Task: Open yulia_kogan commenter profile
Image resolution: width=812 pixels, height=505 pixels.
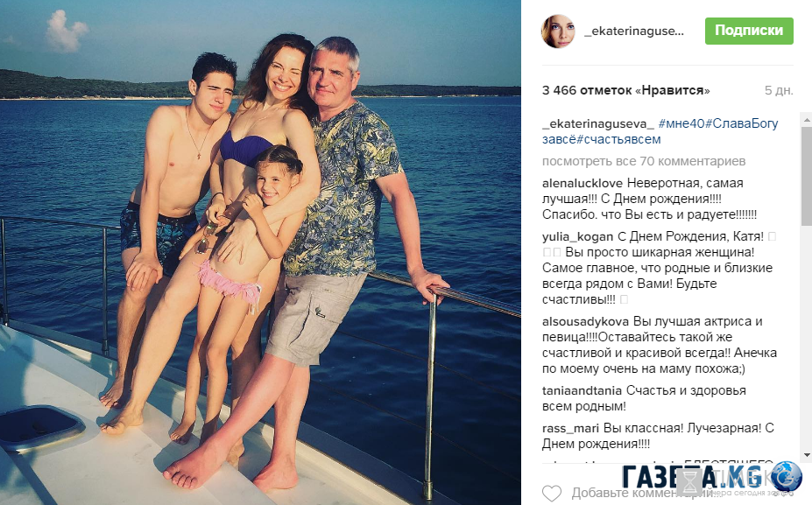Action: point(578,236)
